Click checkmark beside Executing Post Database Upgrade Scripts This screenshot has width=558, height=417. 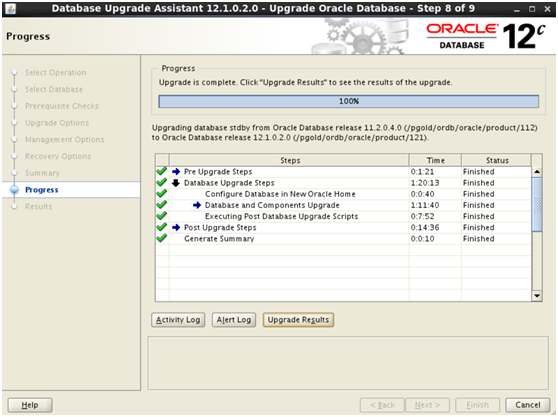coord(162,216)
